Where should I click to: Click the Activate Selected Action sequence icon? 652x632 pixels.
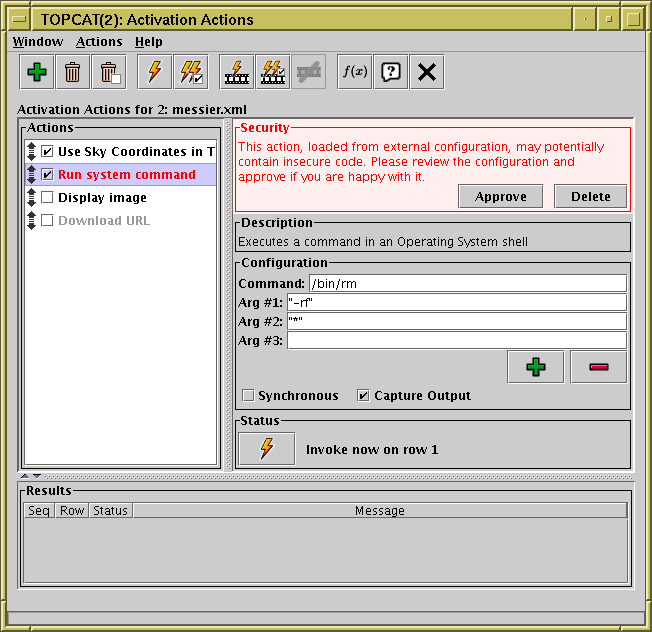[x=236, y=72]
